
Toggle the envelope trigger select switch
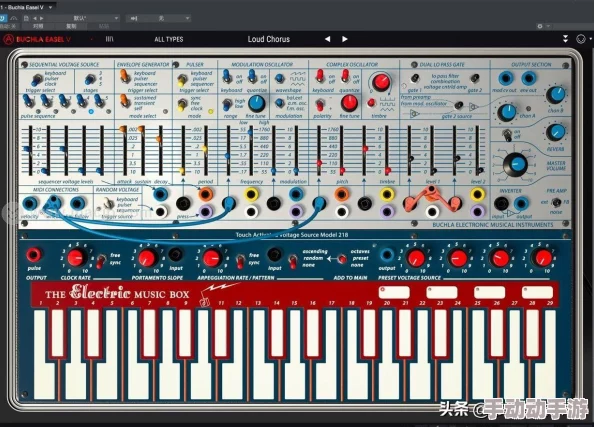tap(125, 76)
